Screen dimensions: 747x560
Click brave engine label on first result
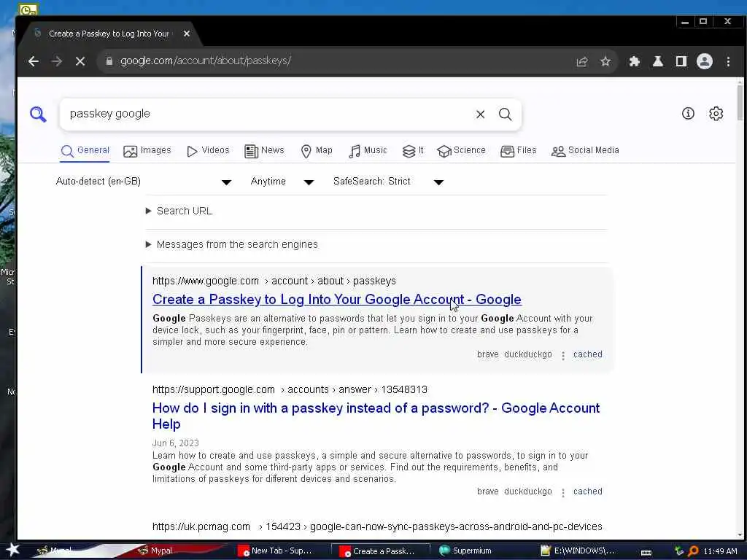[x=488, y=354]
